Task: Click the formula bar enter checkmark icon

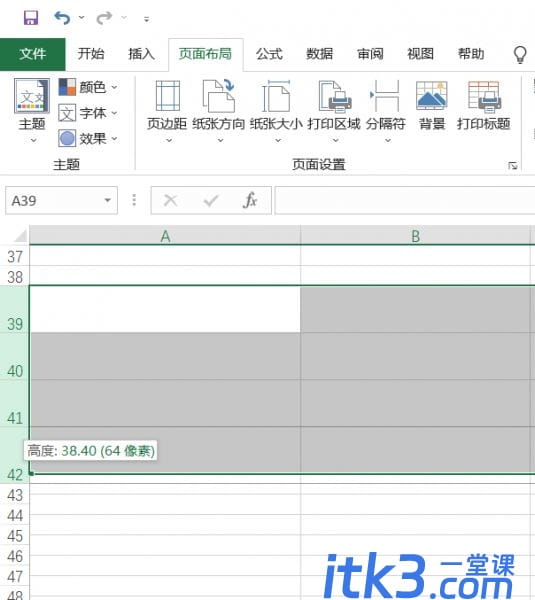Action: click(x=211, y=200)
